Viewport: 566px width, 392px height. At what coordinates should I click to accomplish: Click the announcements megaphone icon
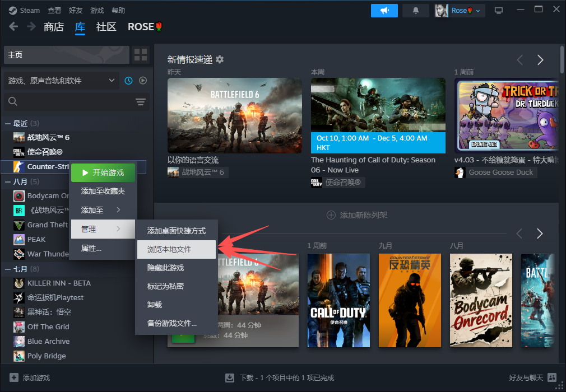point(384,11)
